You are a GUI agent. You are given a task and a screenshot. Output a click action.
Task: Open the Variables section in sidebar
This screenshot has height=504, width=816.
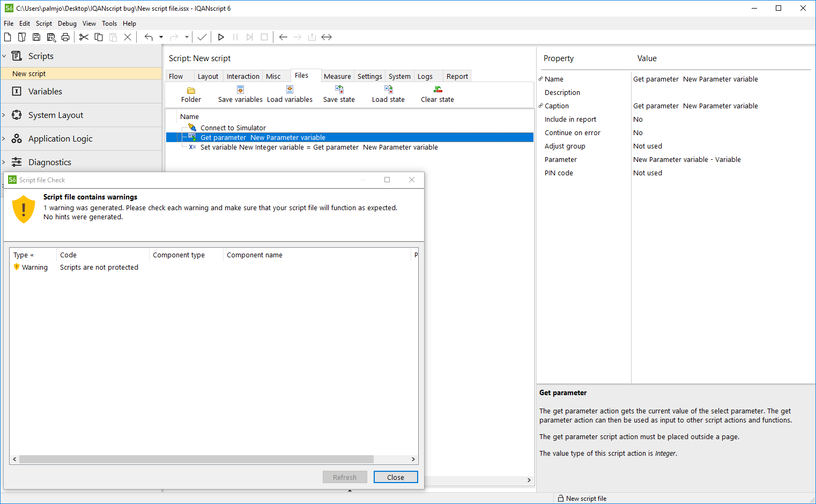[81, 92]
